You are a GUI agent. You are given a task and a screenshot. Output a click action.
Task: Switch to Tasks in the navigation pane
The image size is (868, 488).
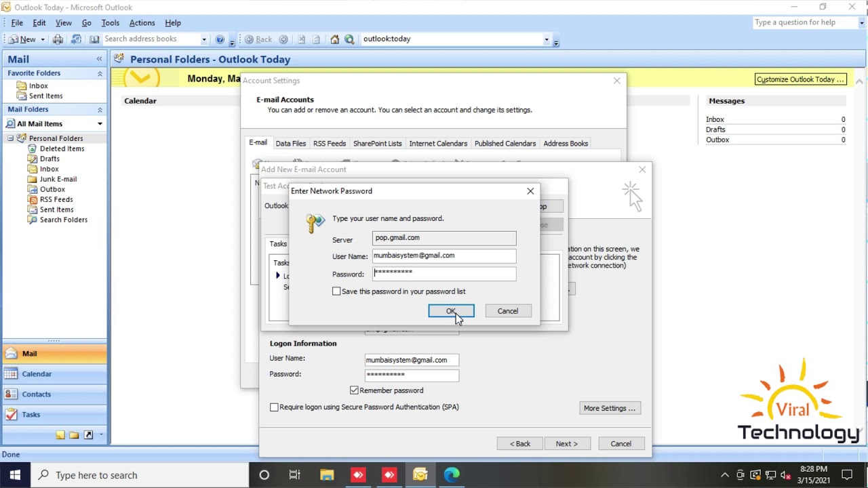(54, 415)
